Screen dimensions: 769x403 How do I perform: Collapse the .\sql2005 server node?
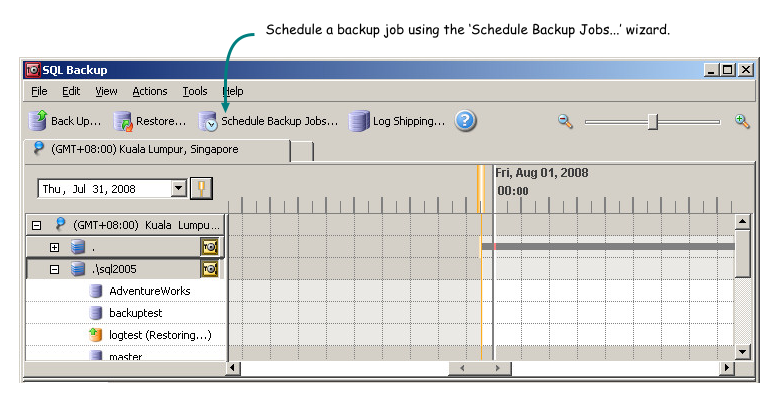pos(55,269)
